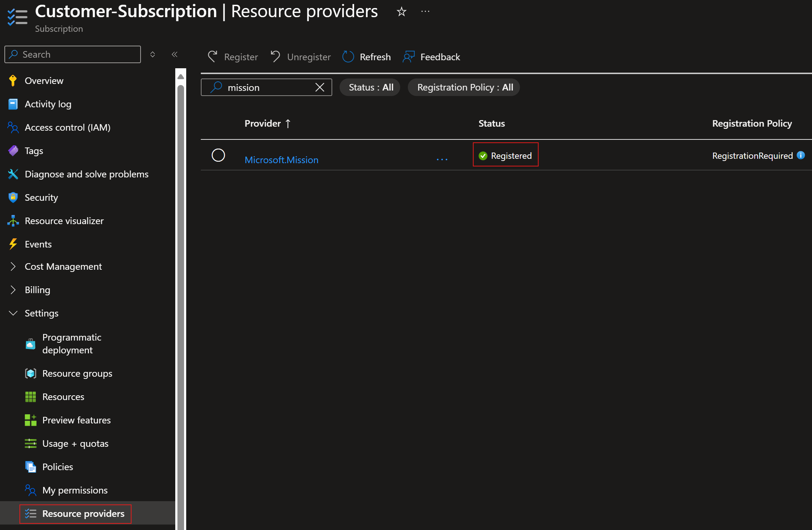The image size is (812, 530).
Task: Click the Registered status text
Action: (511, 156)
